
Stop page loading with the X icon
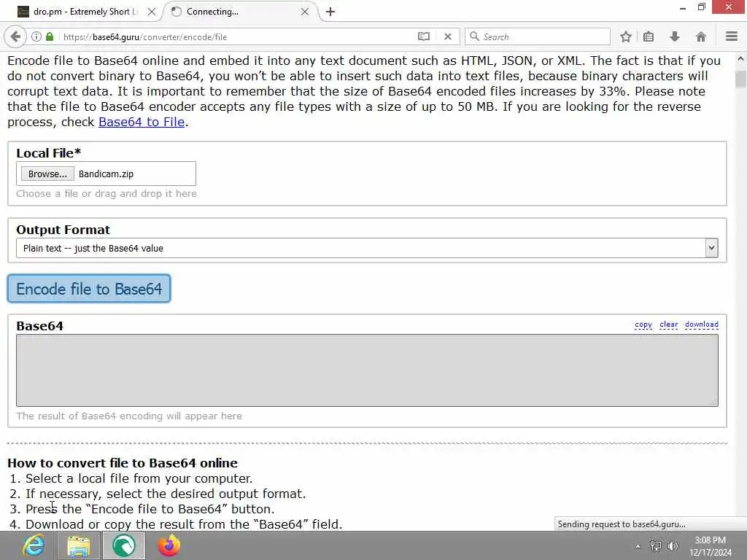tap(448, 36)
